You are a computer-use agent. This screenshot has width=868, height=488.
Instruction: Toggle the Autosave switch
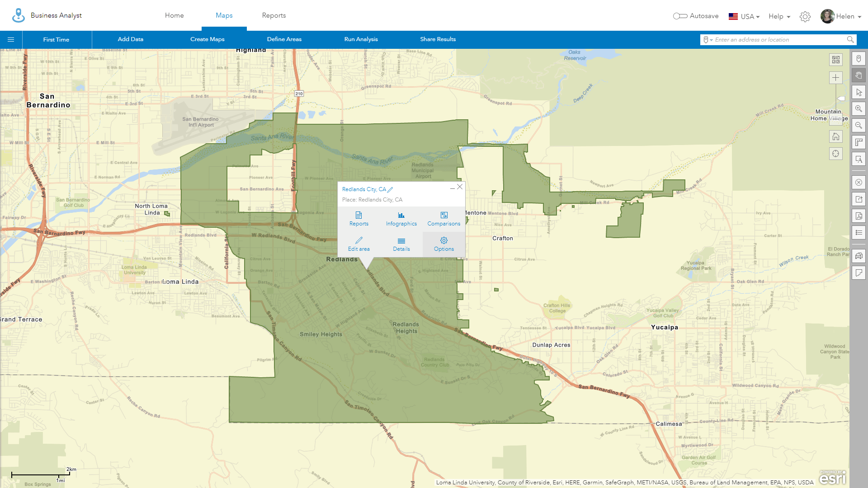[x=680, y=16]
